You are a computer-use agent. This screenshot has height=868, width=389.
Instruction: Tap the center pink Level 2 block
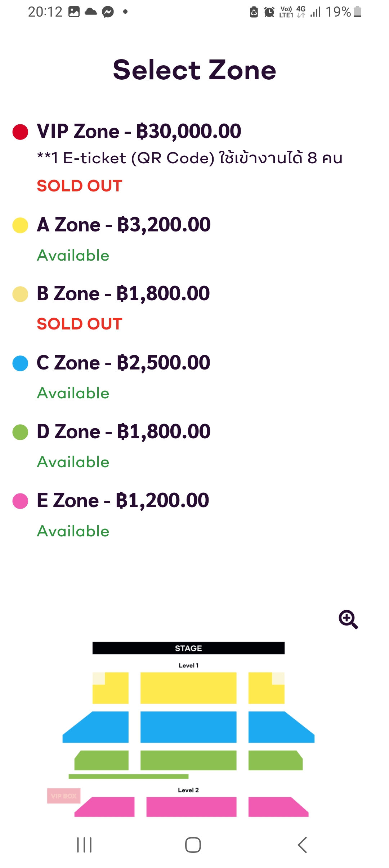pyautogui.click(x=191, y=807)
